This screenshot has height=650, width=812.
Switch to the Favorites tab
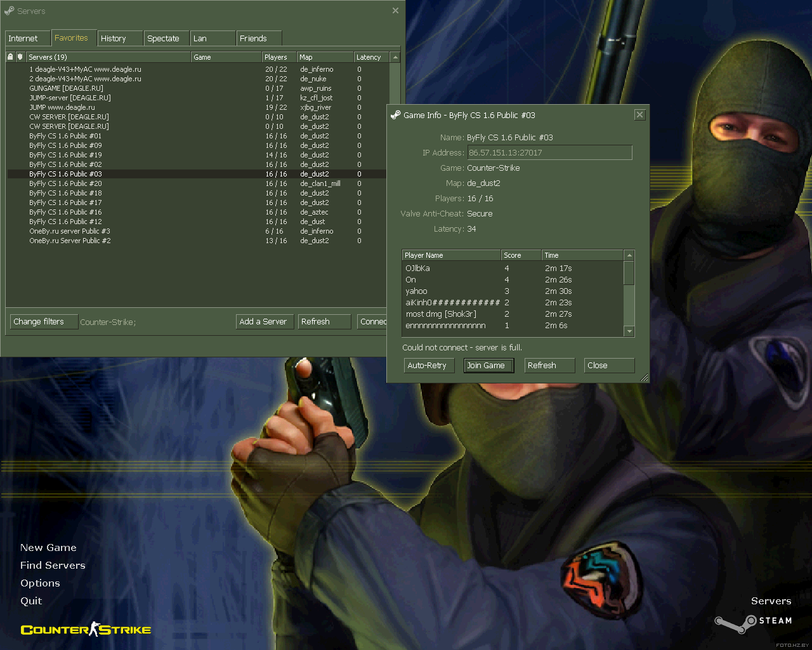74,38
